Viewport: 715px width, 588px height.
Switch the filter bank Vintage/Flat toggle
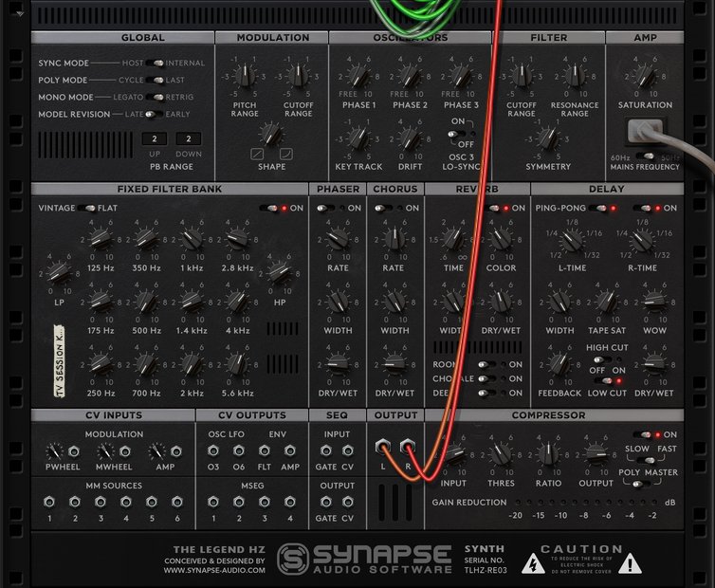coord(88,208)
